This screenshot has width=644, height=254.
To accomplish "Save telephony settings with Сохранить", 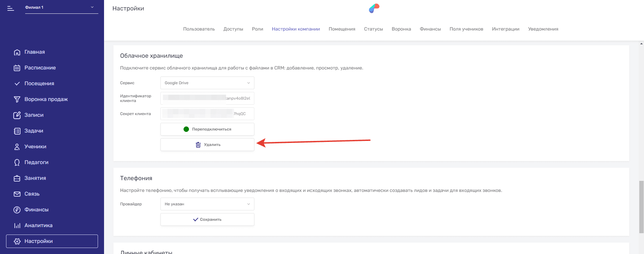I will coord(207,219).
